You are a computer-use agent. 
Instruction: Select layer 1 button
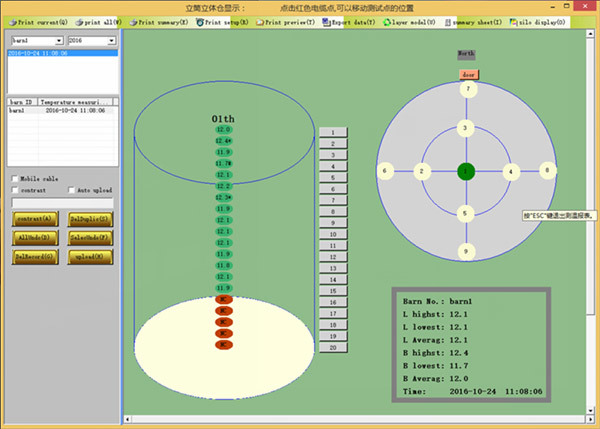[x=333, y=132]
